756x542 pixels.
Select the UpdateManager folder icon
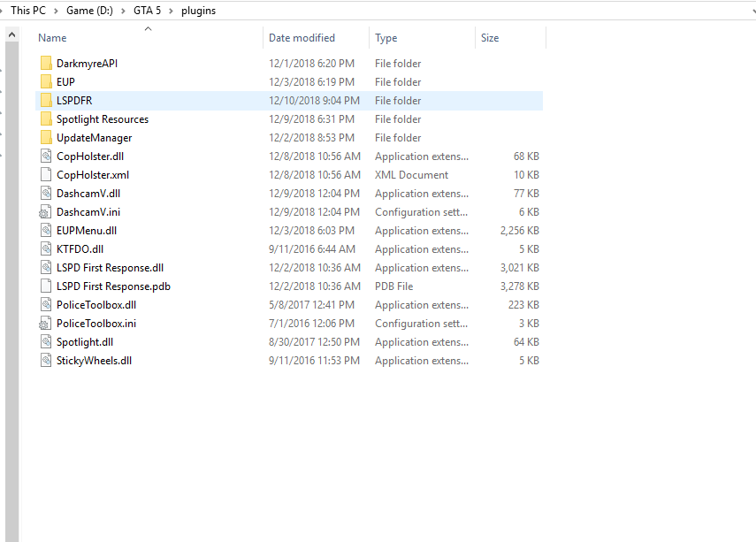46,137
